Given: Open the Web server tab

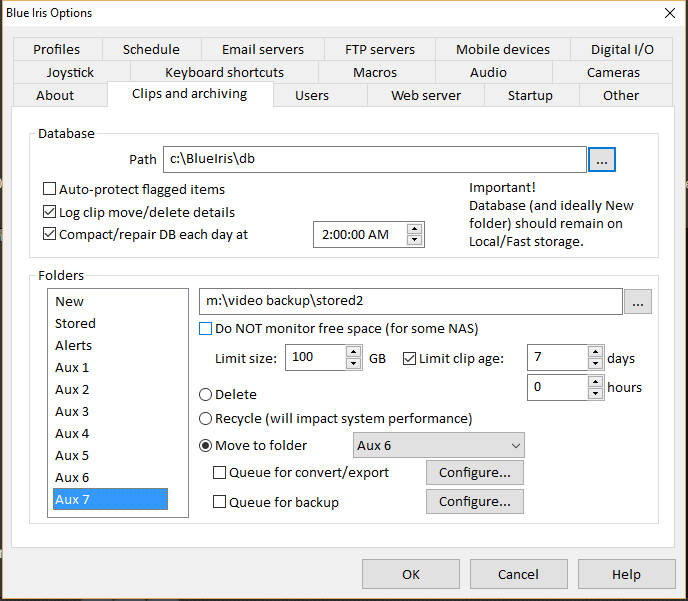Looking at the screenshot, I should [x=426, y=95].
